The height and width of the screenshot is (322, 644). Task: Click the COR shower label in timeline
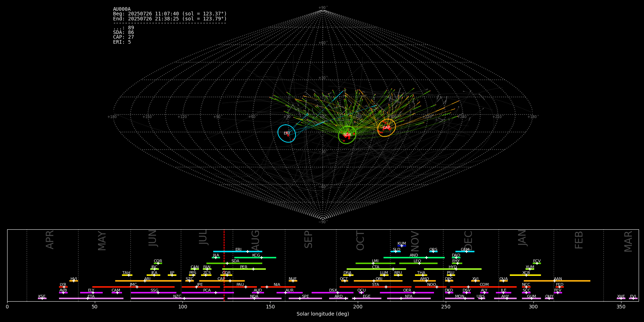click(158, 261)
